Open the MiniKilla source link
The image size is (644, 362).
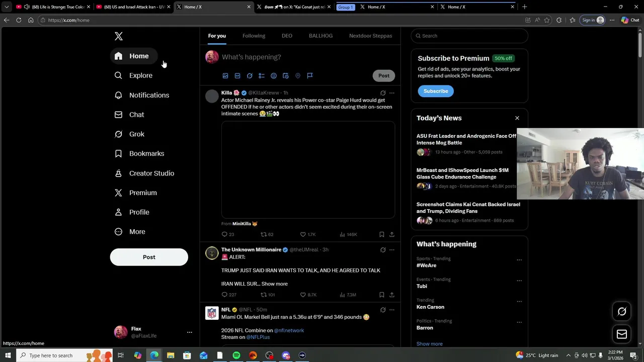coord(245,224)
